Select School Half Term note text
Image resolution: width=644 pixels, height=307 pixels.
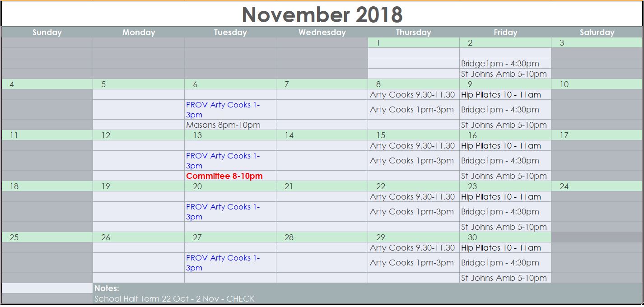coord(174,299)
